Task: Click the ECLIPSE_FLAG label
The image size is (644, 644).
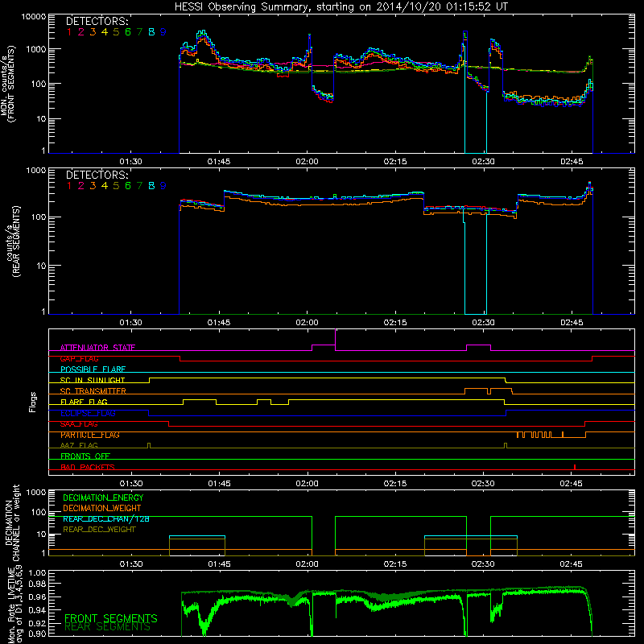Action: pyautogui.click(x=88, y=413)
